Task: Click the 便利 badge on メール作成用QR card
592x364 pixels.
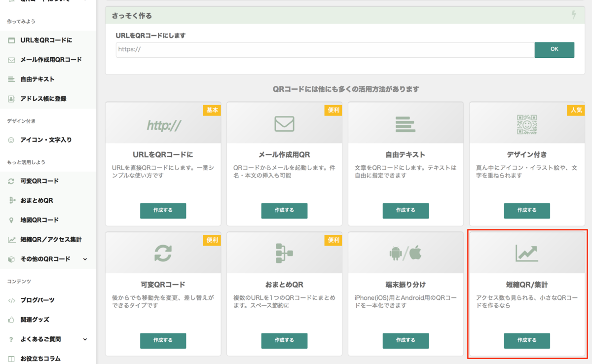Action: 333,110
